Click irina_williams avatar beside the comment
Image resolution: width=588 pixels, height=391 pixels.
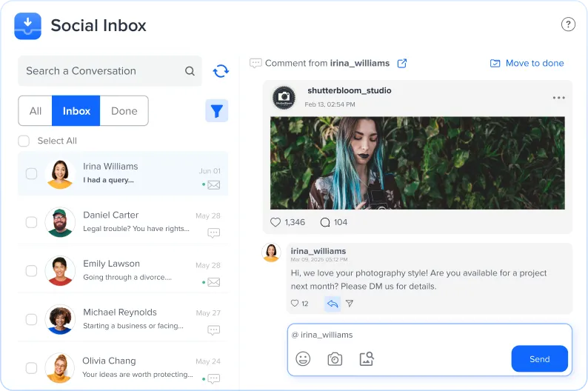[271, 253]
